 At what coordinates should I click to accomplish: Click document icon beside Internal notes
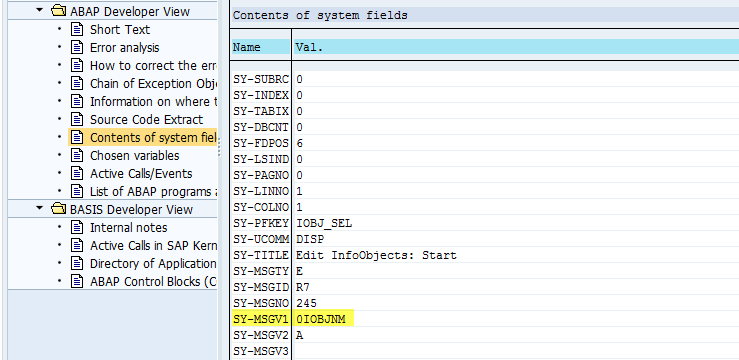click(x=76, y=227)
